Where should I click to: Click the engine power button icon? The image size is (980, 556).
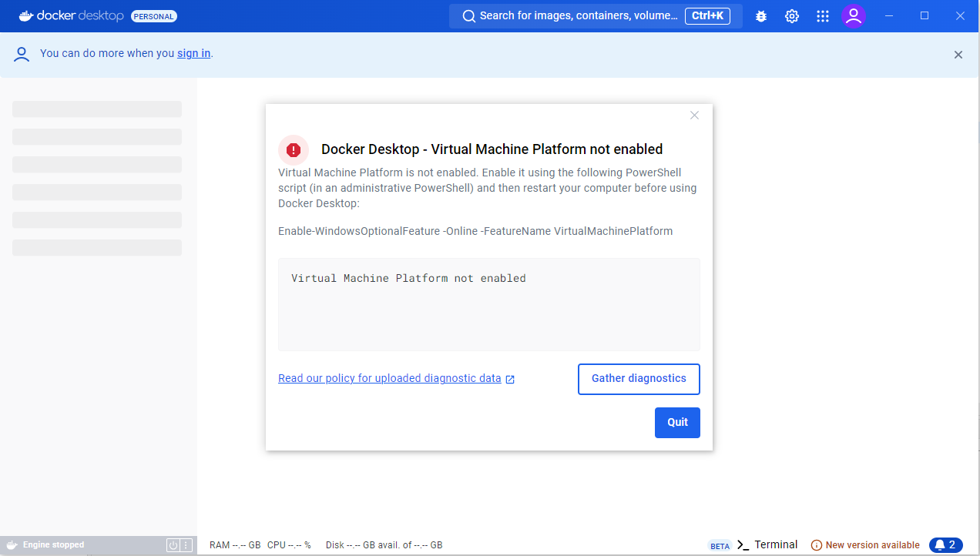click(x=173, y=545)
